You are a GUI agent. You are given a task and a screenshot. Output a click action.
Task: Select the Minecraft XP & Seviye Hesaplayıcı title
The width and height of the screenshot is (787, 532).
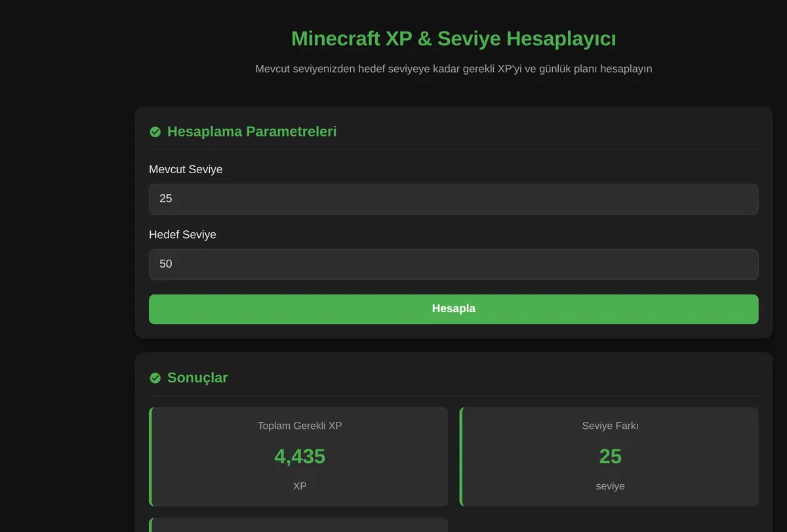coord(453,39)
